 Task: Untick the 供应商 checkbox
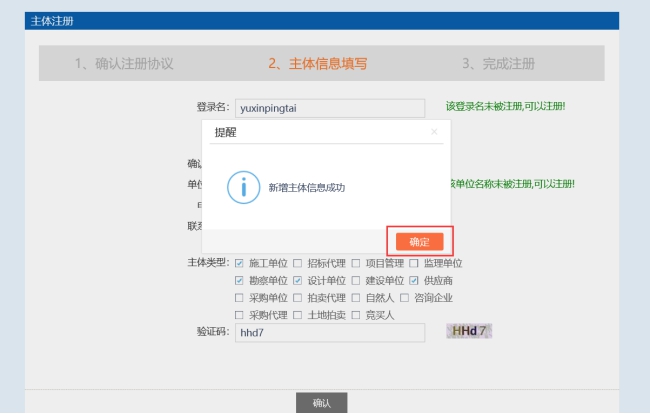pos(414,280)
